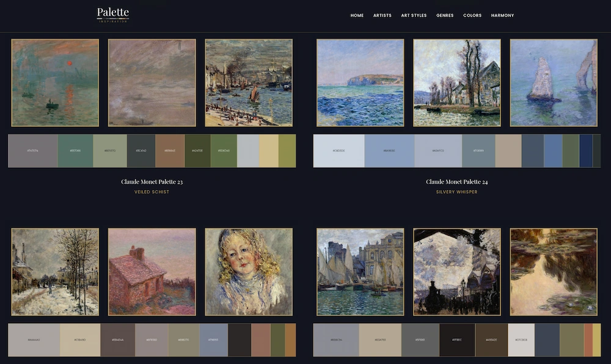Pick the slate blue swatch below pink cottage row
This screenshot has width=611, height=364.
(213, 340)
